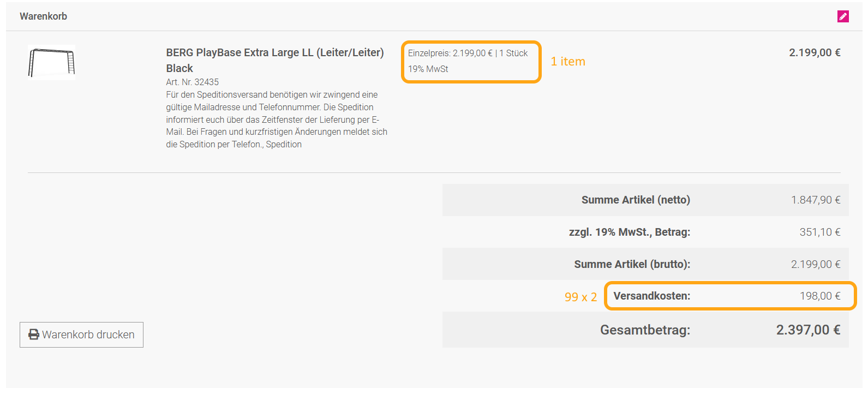Click the Versandkosten label
The width and height of the screenshot is (868, 394).
tap(651, 296)
